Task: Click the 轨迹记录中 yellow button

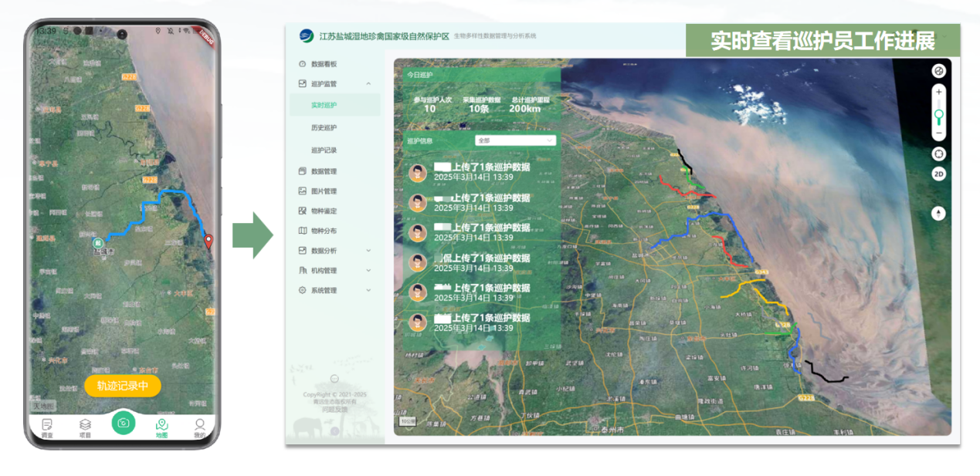Action: coord(123,386)
